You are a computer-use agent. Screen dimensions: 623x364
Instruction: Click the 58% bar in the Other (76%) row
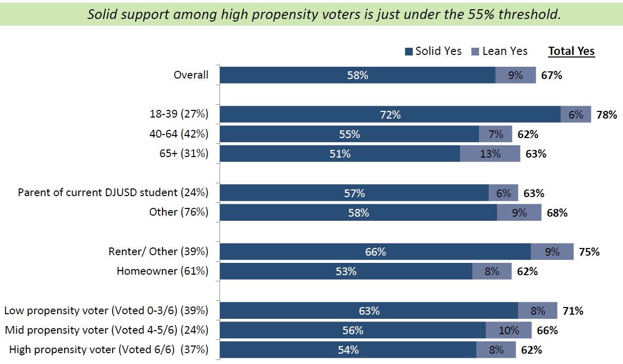coord(358,212)
